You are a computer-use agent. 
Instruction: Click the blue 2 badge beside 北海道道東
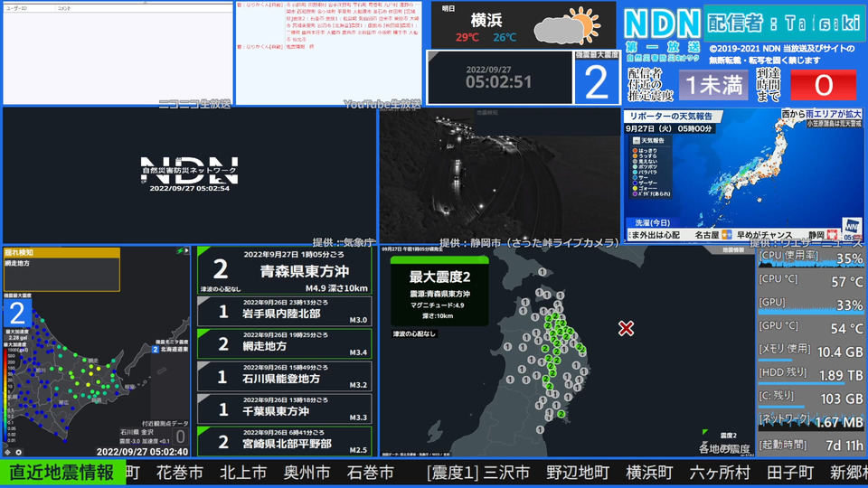click(156, 349)
